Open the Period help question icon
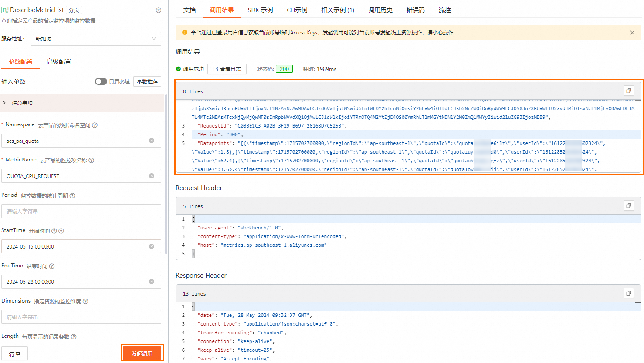This screenshot has width=644, height=363. pyautogui.click(x=72, y=195)
